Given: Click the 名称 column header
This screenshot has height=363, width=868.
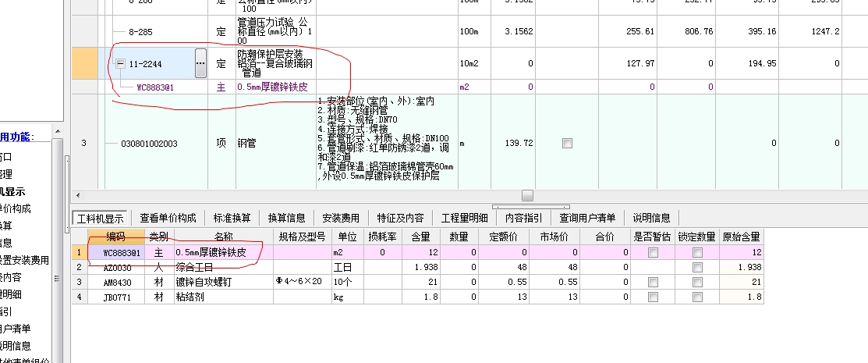Looking at the screenshot, I should coord(223,237).
